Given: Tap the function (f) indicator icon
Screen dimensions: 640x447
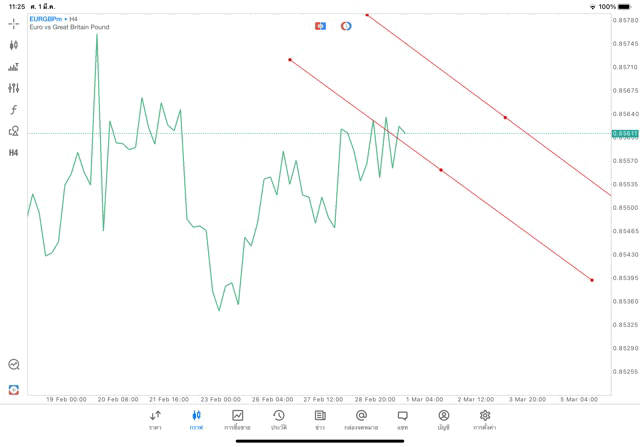Looking at the screenshot, I should 14,109.
